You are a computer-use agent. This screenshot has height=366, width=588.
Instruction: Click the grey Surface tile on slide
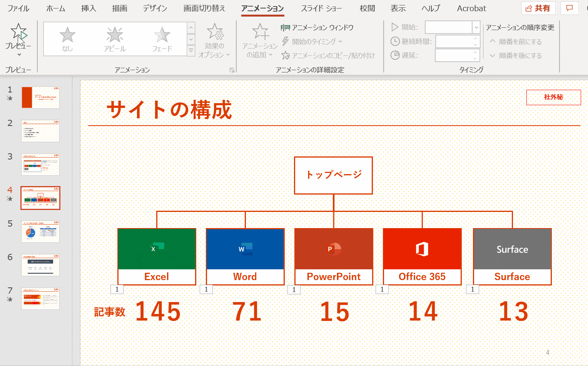[512, 257]
